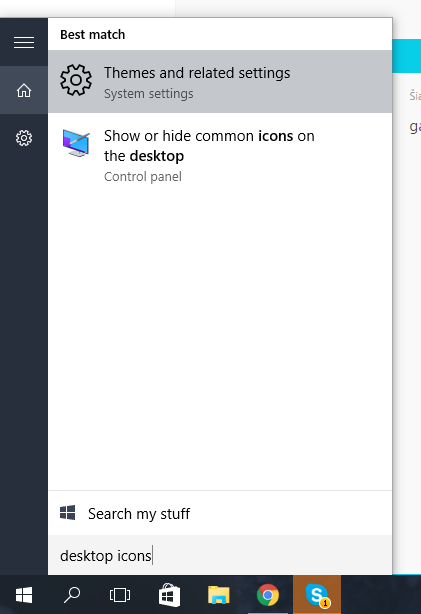The height and width of the screenshot is (614, 421).
Task: Select the Home icon in the sidebar
Action: 24,90
